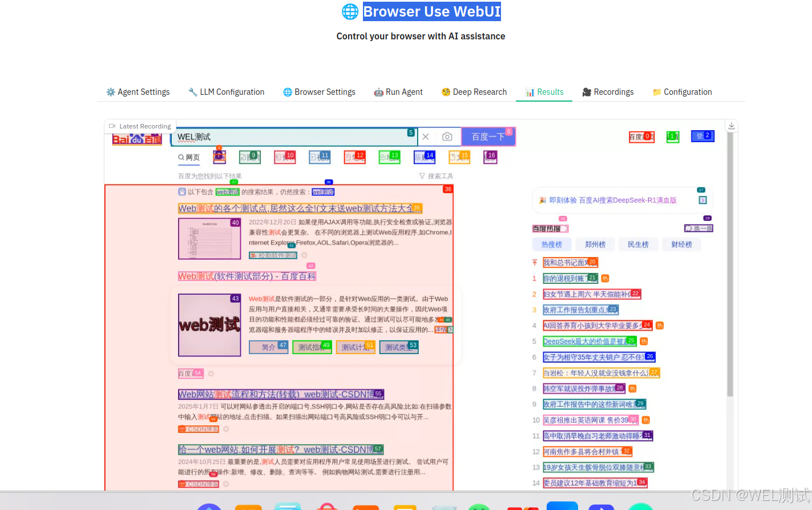Open hot item 河南焦作多县将合村并镇
The height and width of the screenshot is (510, 812).
coord(587,452)
